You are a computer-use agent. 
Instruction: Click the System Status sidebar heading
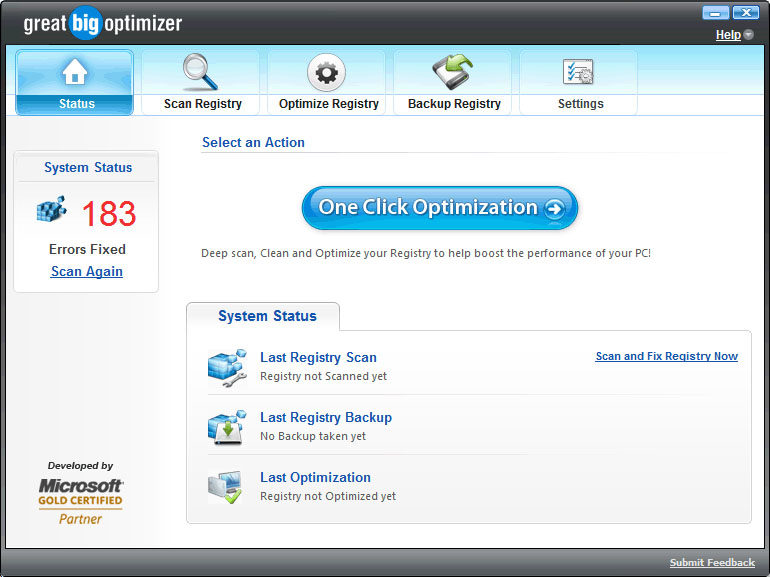[x=88, y=167]
